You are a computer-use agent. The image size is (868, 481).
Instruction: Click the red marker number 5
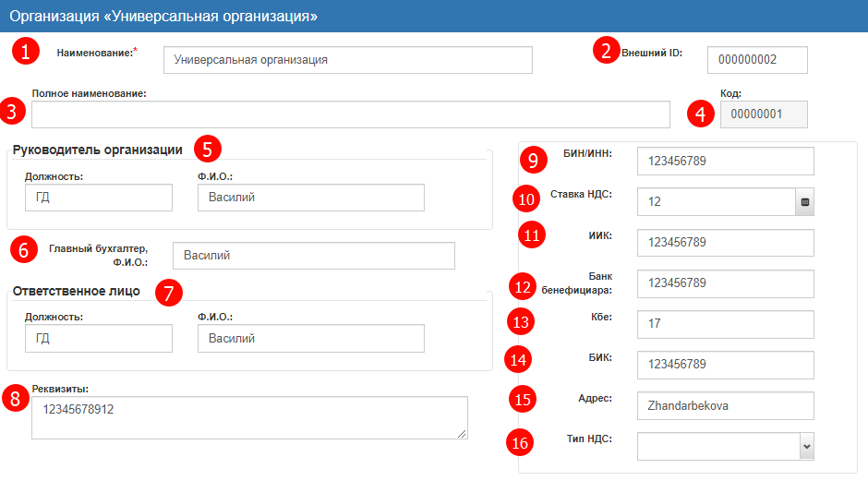click(210, 148)
